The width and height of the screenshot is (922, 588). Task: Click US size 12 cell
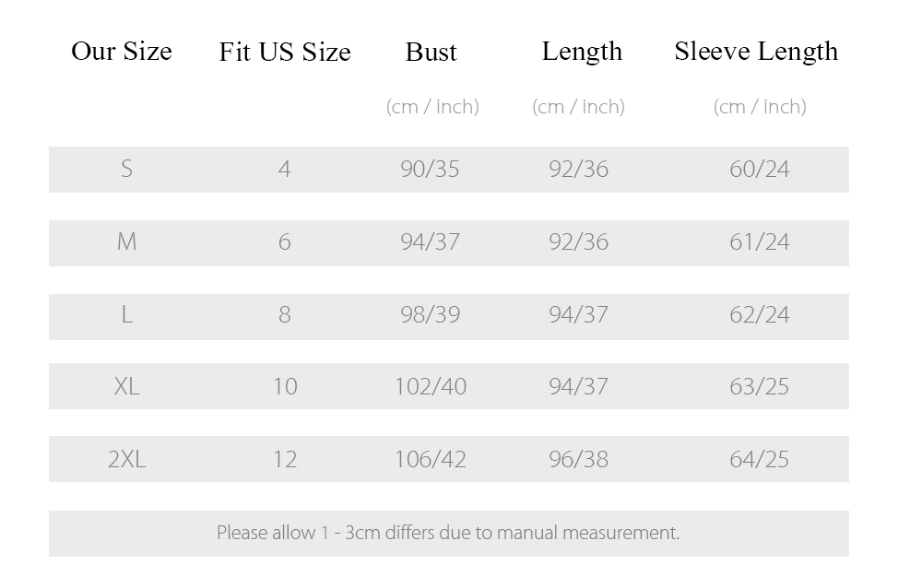click(285, 459)
